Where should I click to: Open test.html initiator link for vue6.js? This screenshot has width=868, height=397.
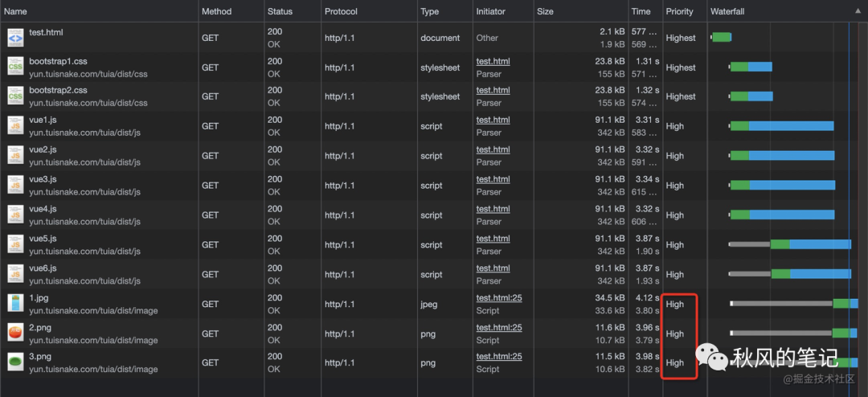[493, 268]
